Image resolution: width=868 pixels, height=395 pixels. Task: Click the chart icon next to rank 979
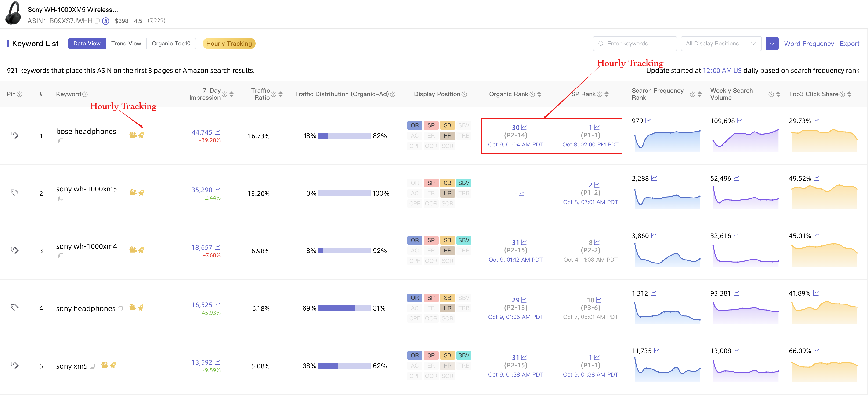(x=649, y=121)
